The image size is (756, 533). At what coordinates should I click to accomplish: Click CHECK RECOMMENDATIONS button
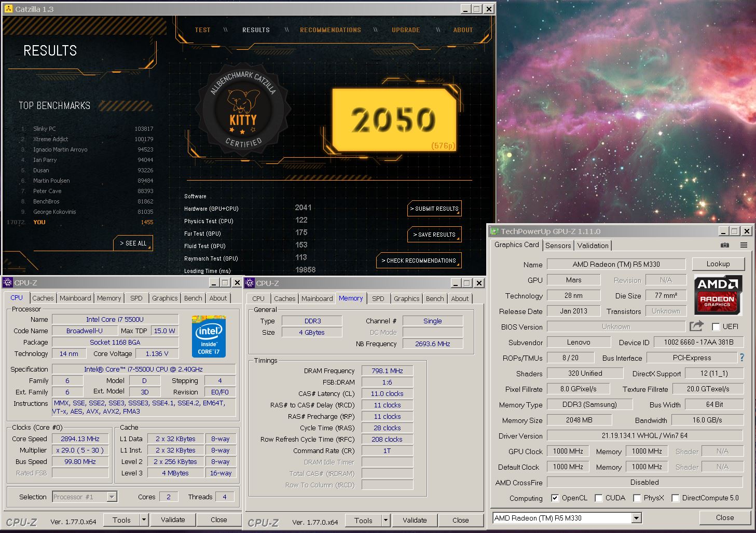point(419,261)
